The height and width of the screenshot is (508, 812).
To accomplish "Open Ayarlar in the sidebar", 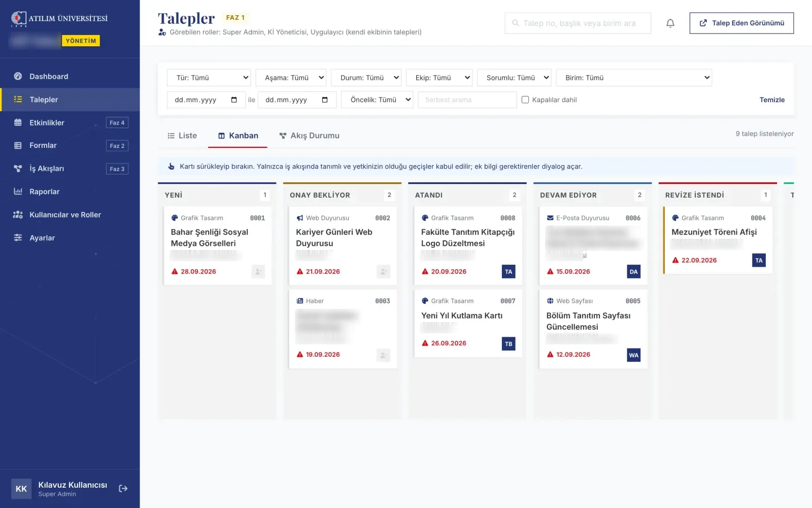I will point(70,238).
